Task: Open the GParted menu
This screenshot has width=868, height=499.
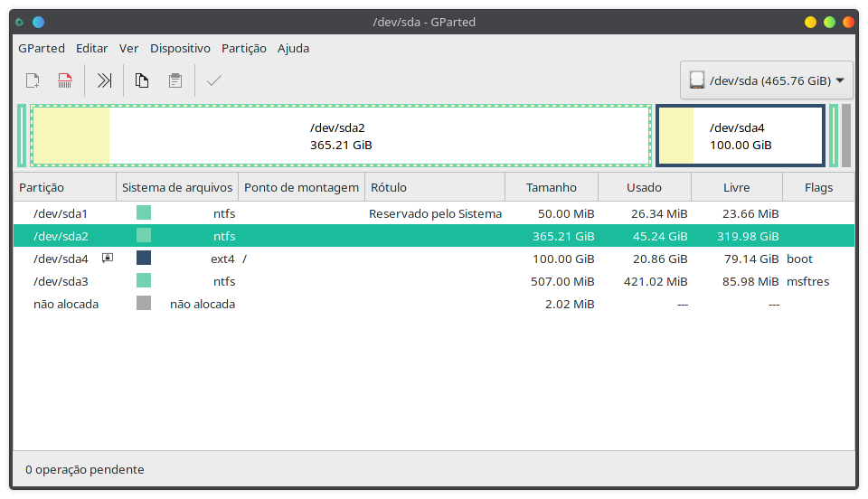Action: coord(42,48)
